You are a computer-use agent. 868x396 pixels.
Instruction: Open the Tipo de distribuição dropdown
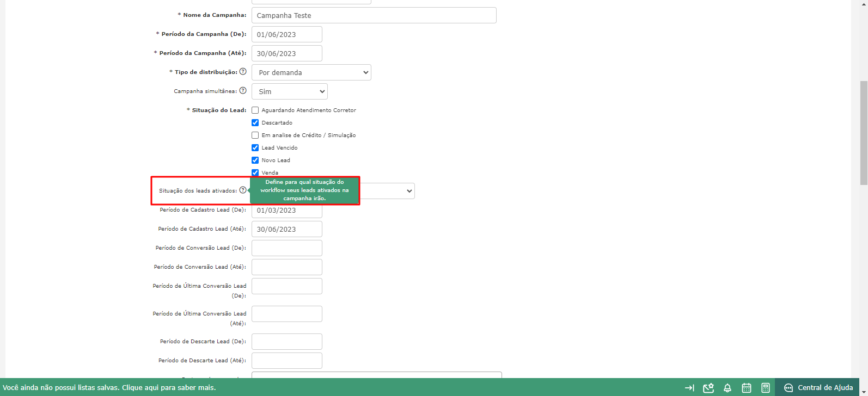[311, 72]
